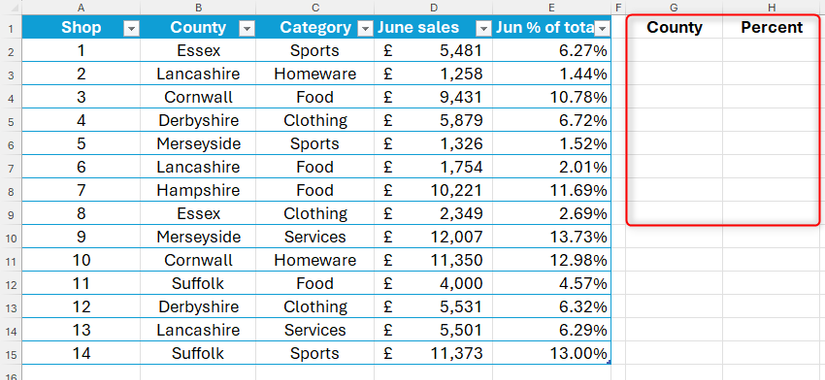Click the County heading cell in column G

coord(674,27)
